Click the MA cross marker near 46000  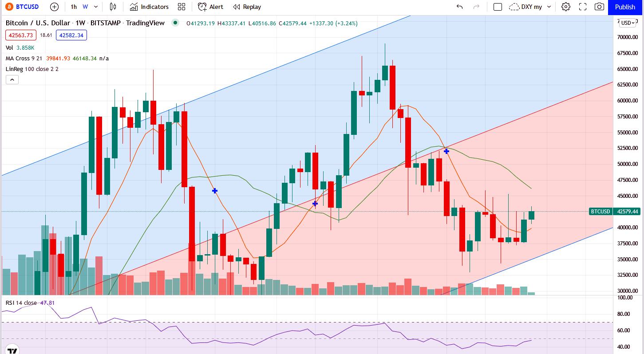tap(215, 191)
